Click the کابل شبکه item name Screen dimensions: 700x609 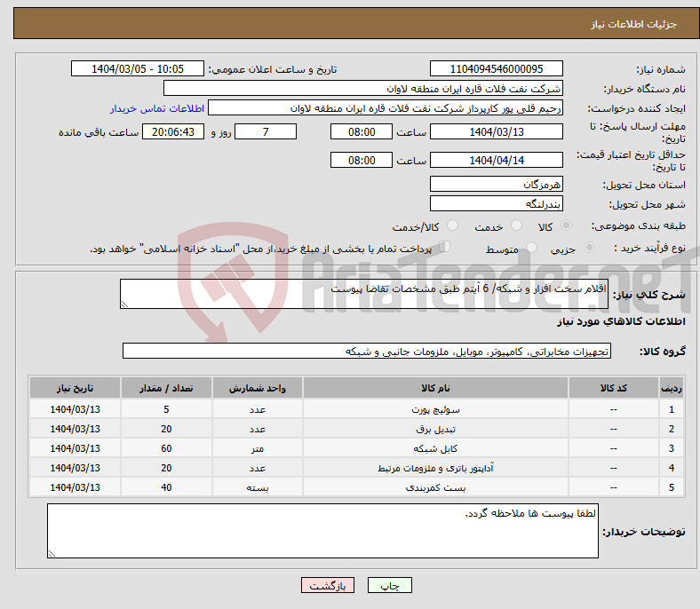tap(435, 448)
